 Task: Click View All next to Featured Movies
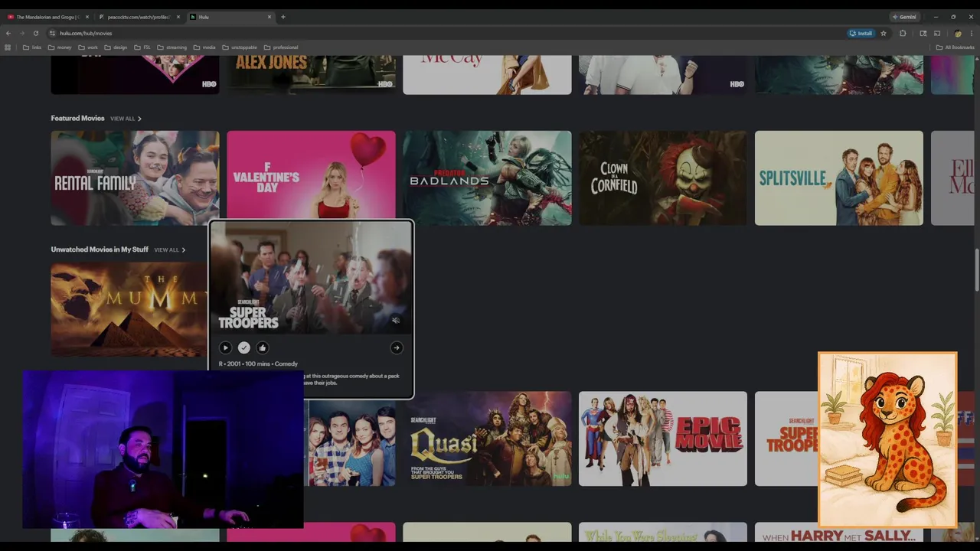click(x=126, y=119)
